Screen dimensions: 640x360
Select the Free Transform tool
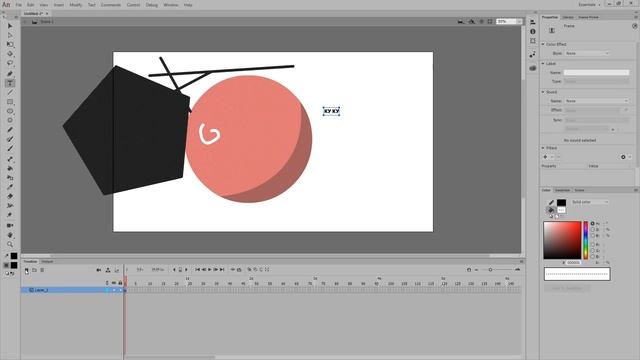(10, 44)
